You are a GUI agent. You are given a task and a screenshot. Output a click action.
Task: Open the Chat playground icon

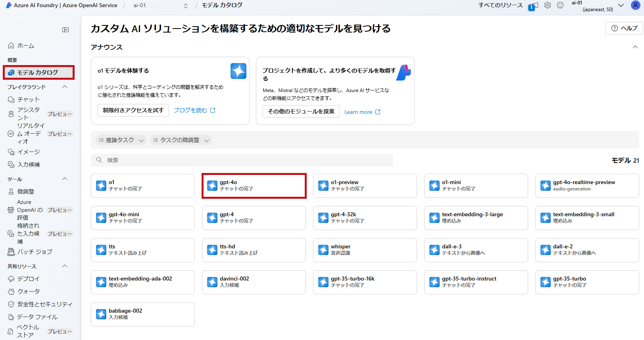(11, 100)
